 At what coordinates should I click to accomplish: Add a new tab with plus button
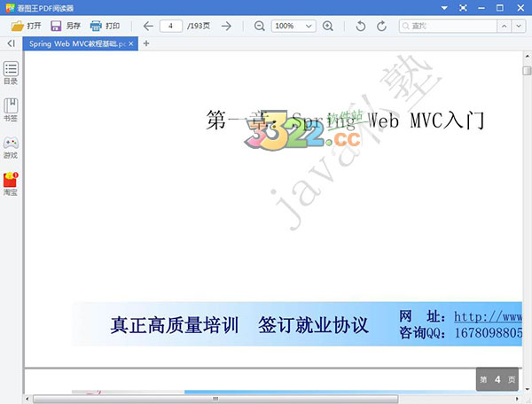coord(146,43)
